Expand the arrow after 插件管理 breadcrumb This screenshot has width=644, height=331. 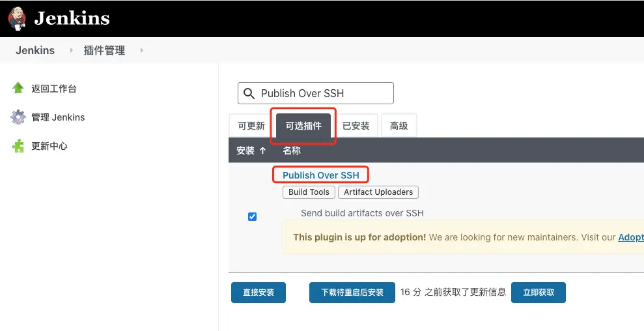[142, 50]
